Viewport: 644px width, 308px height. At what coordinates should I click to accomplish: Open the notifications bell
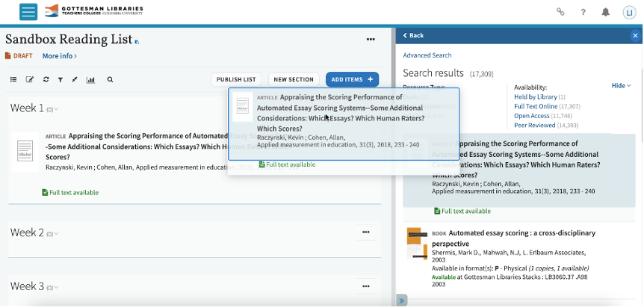[605, 13]
